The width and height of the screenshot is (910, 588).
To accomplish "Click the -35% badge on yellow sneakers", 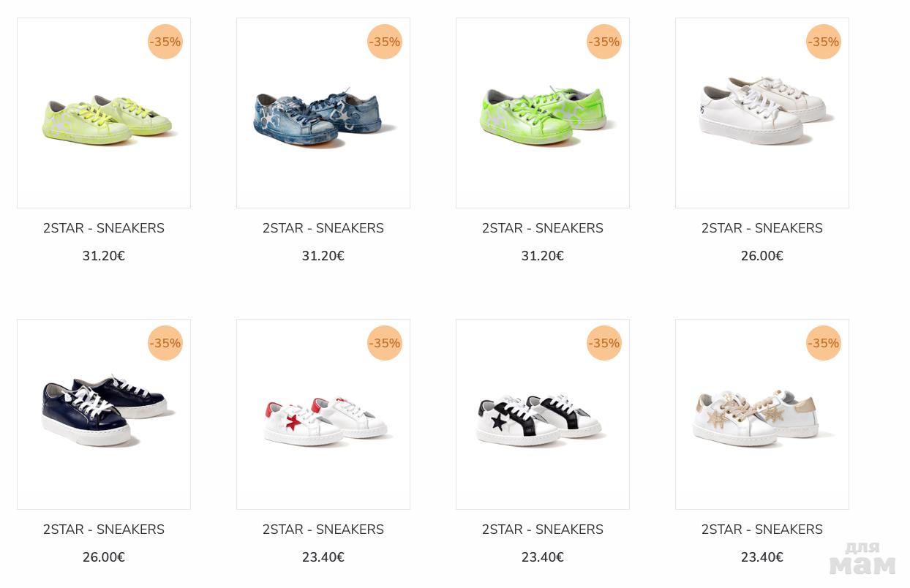I will pos(165,42).
